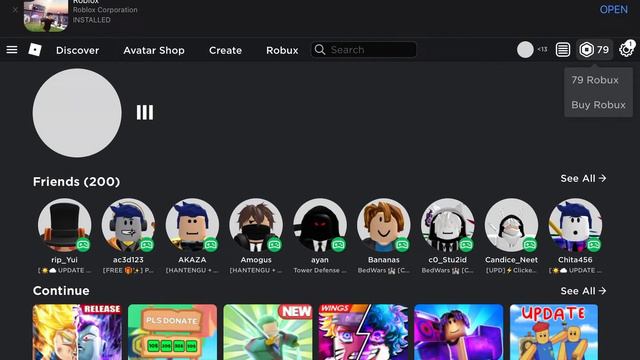Image resolution: width=640 pixels, height=360 pixels.
Task: Click the Tower Defense game text under ayan
Action: pos(320,270)
